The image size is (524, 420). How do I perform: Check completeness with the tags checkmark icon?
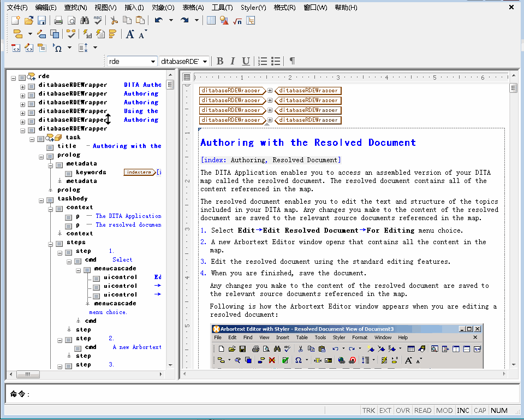71,34
